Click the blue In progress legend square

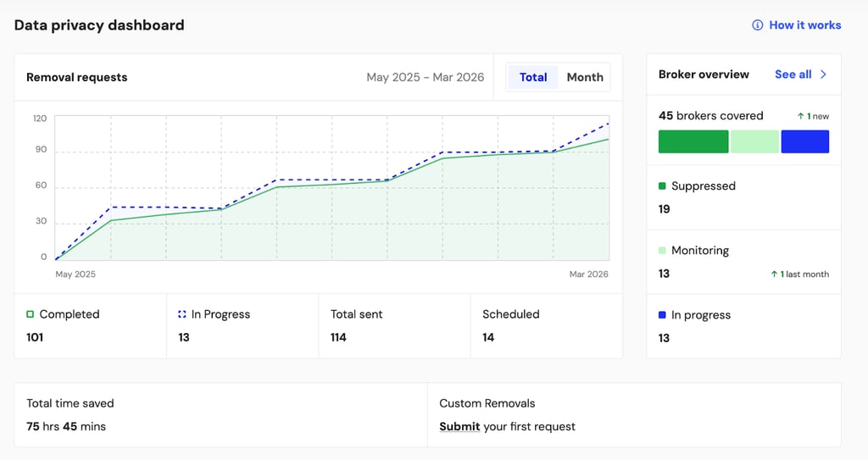click(662, 315)
